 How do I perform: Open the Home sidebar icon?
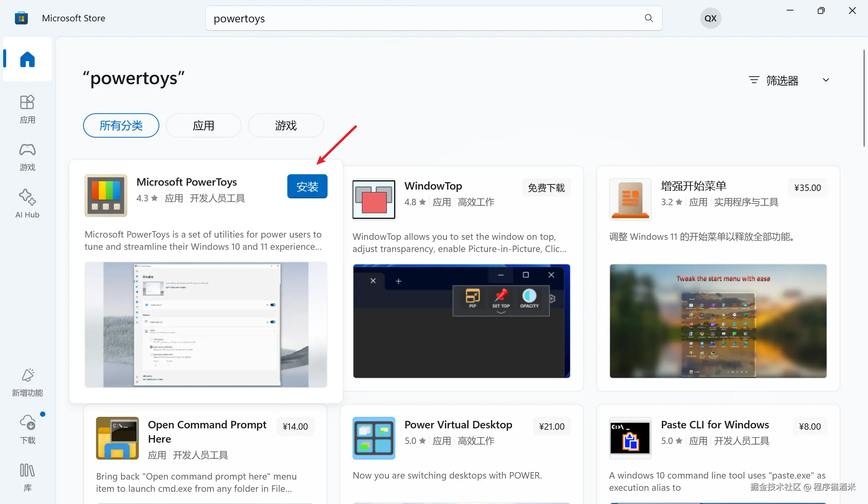tap(27, 59)
